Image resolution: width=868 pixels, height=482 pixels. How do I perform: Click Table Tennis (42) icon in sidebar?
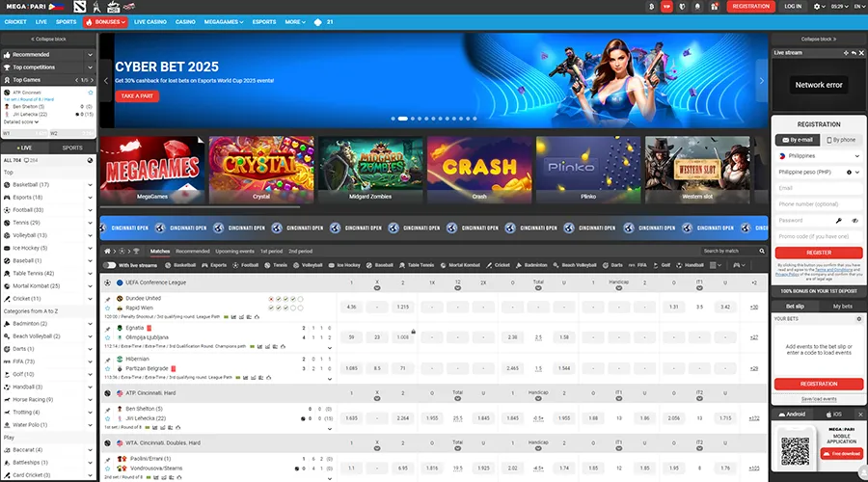(x=7, y=274)
